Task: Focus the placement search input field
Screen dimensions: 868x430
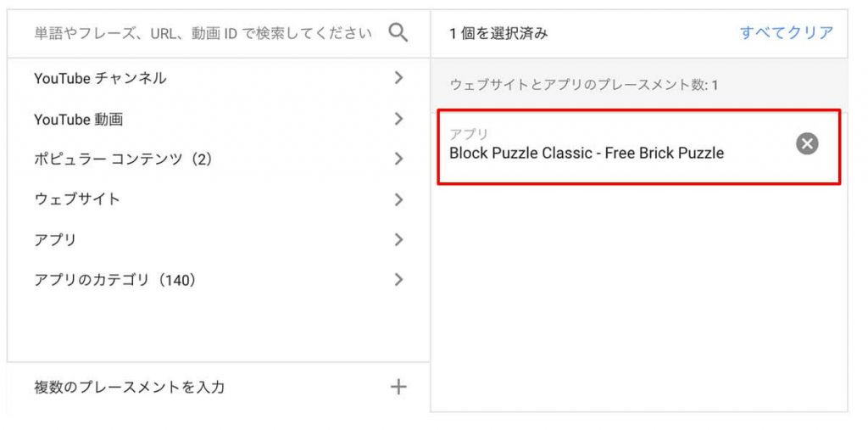Action: click(203, 34)
